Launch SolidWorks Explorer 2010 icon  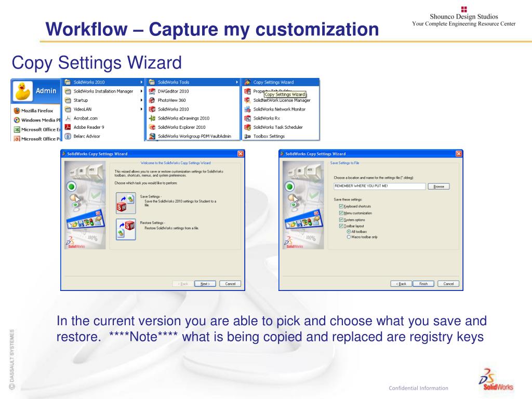[152, 127]
